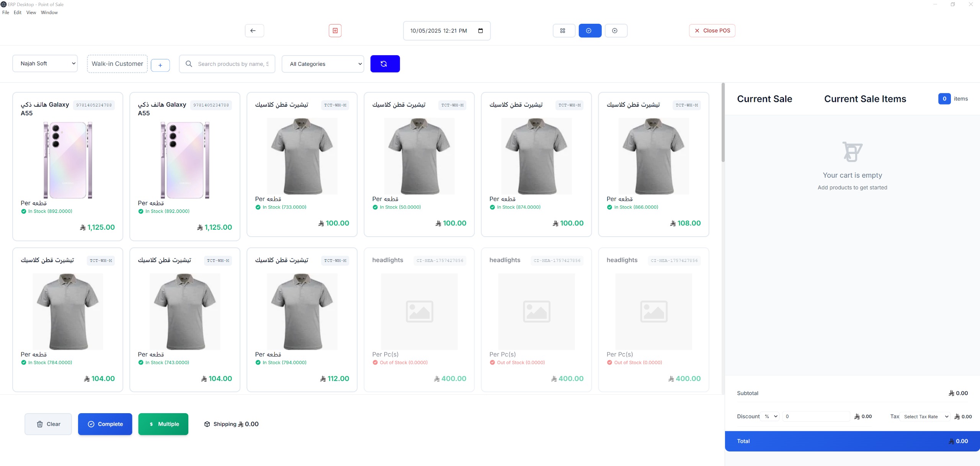The image size is (980, 466).
Task: Expand the All Categories dropdown
Action: pyautogui.click(x=323, y=64)
